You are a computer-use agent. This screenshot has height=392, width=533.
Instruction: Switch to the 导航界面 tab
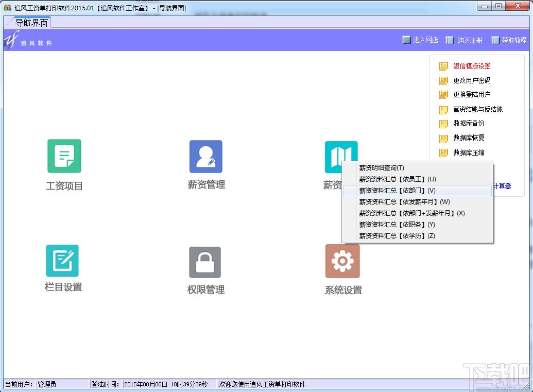tap(31, 23)
